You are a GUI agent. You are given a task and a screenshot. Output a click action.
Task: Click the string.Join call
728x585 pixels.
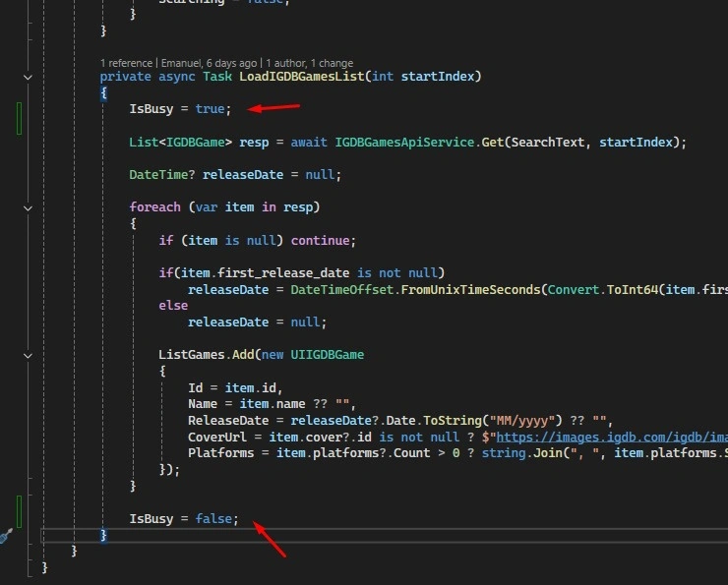pyautogui.click(x=521, y=453)
